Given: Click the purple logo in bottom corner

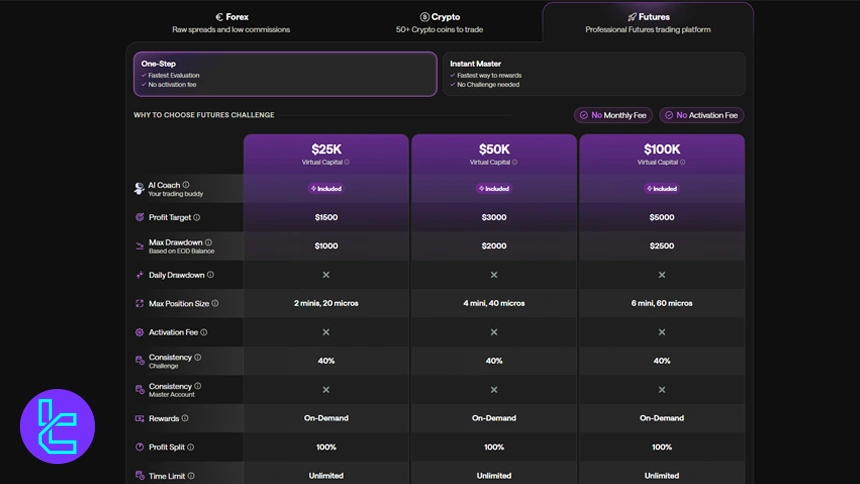Looking at the screenshot, I should point(57,427).
